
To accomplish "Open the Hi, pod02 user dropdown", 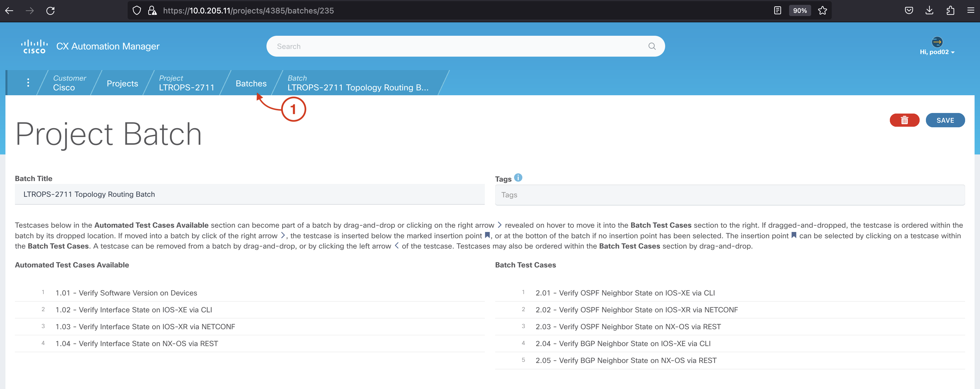I will pos(937,52).
